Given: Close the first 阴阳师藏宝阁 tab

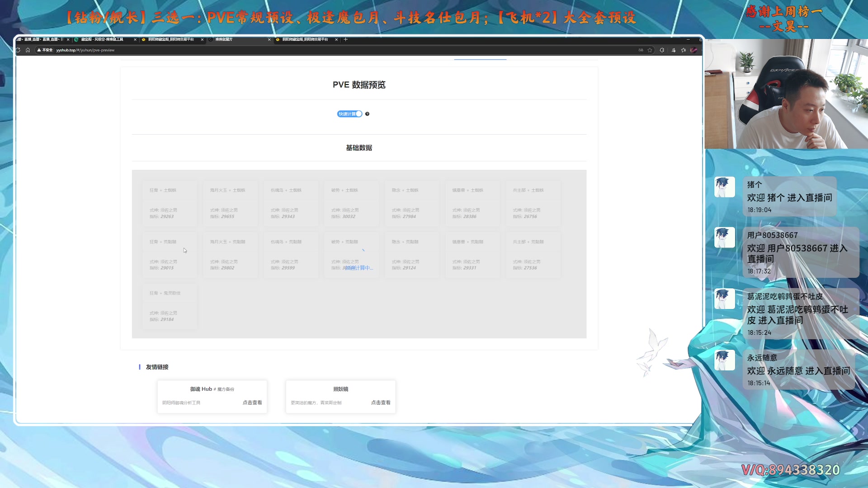Looking at the screenshot, I should click(x=202, y=39).
